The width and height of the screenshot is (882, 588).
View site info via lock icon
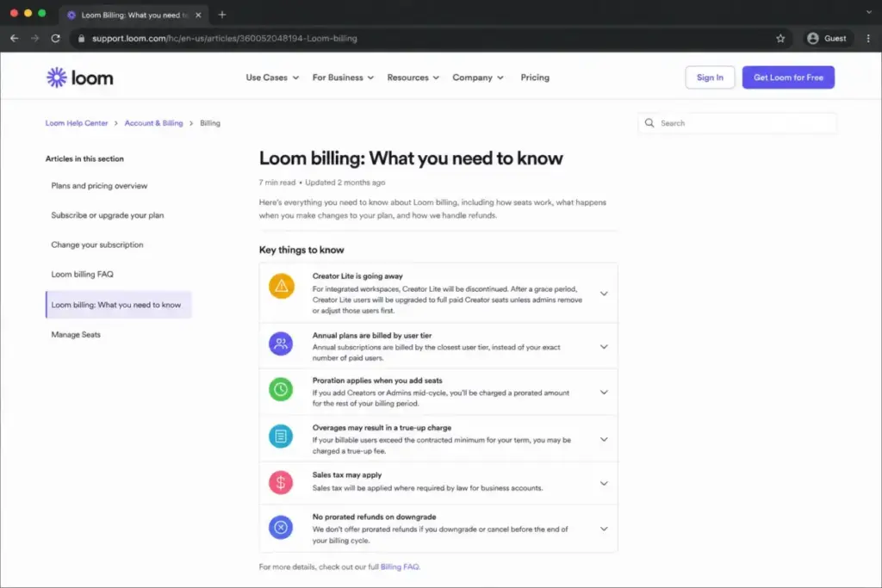coord(81,38)
